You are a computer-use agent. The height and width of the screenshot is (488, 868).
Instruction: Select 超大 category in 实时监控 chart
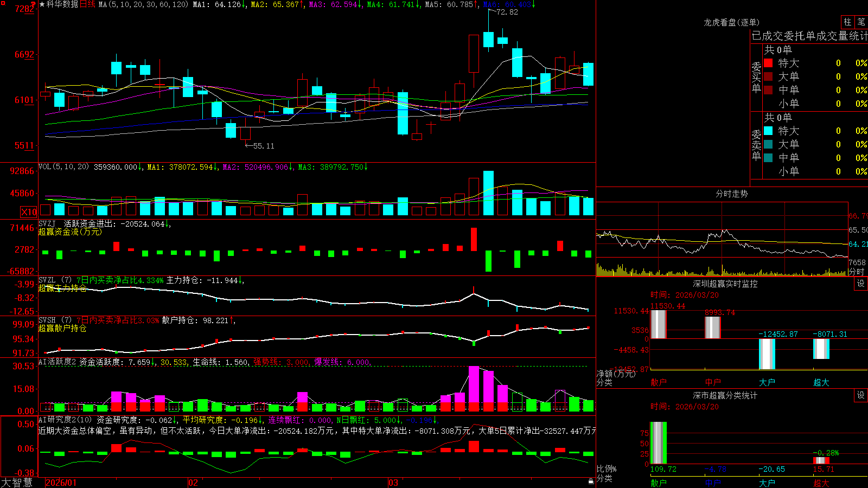[821, 382]
